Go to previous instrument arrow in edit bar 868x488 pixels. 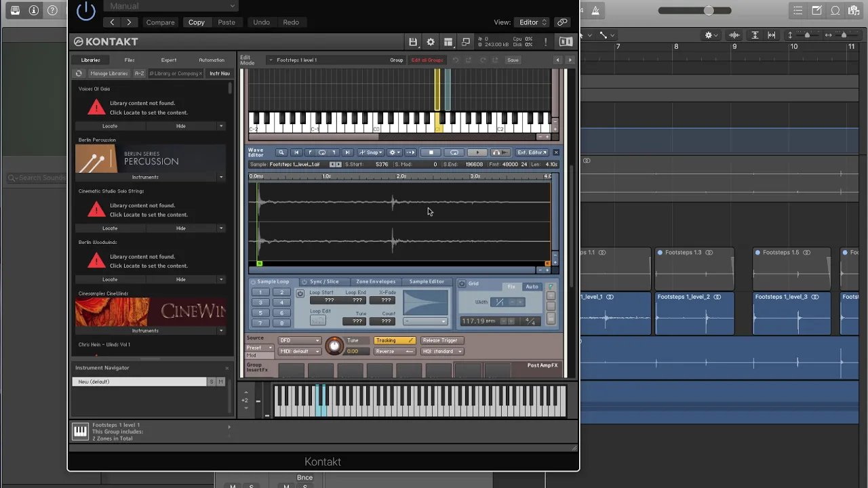tap(558, 60)
